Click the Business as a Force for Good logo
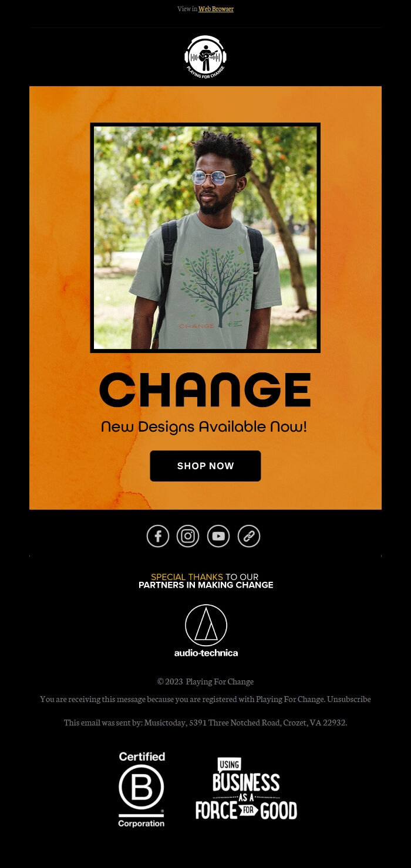 [246, 789]
